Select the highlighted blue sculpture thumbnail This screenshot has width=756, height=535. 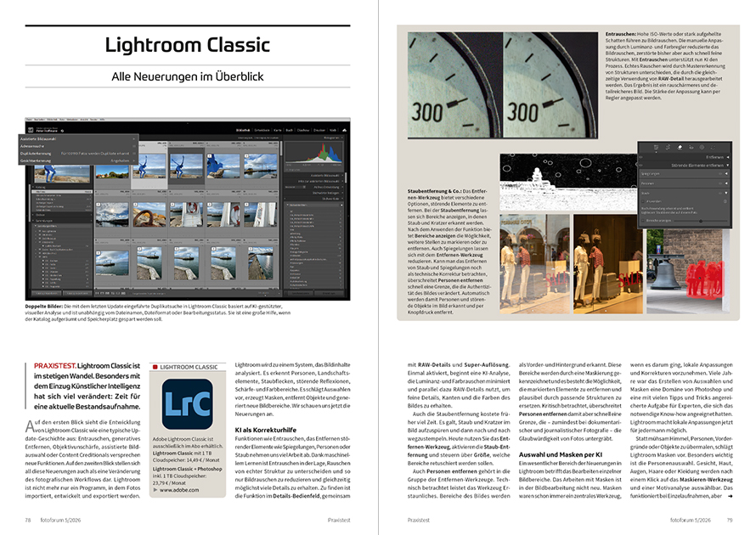tap(149, 166)
